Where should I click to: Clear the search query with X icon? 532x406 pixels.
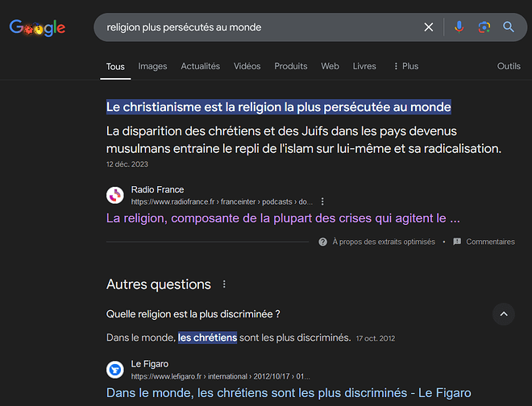pos(429,27)
